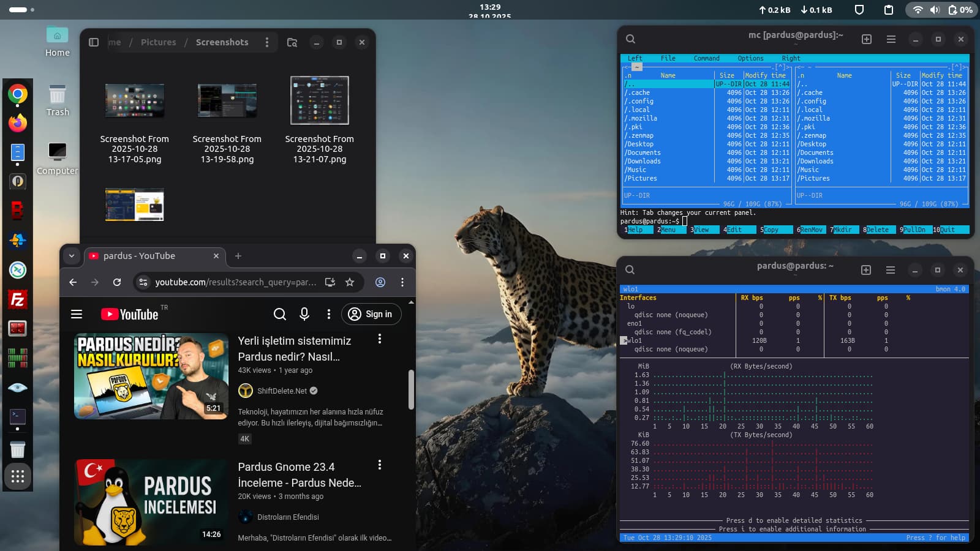
Task: Toggle file manager search in Screenshots folder
Action: pyautogui.click(x=292, y=42)
